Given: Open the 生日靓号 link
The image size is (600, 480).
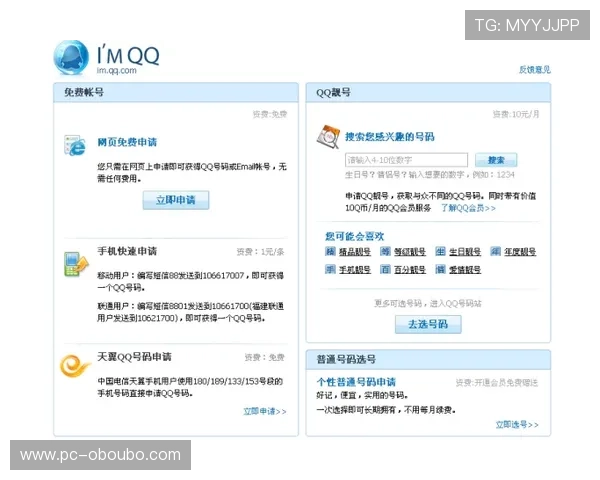Looking at the screenshot, I should pyautogui.click(x=465, y=252).
